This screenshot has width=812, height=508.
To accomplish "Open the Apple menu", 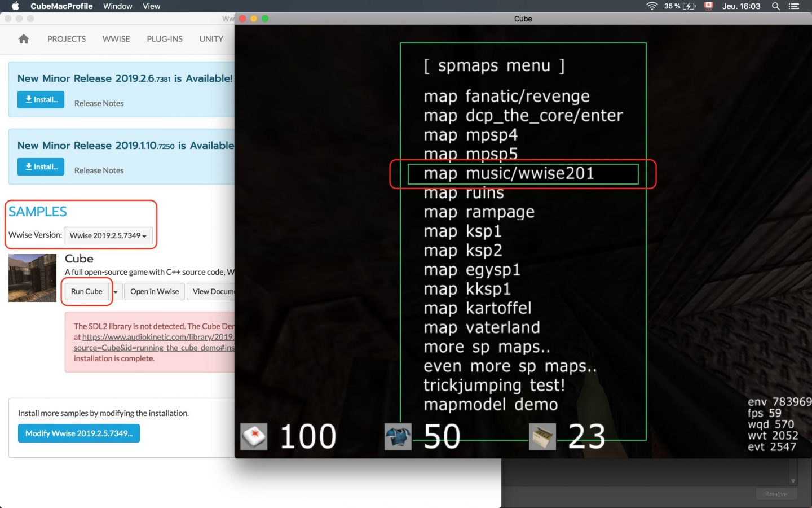I will pyautogui.click(x=15, y=6).
